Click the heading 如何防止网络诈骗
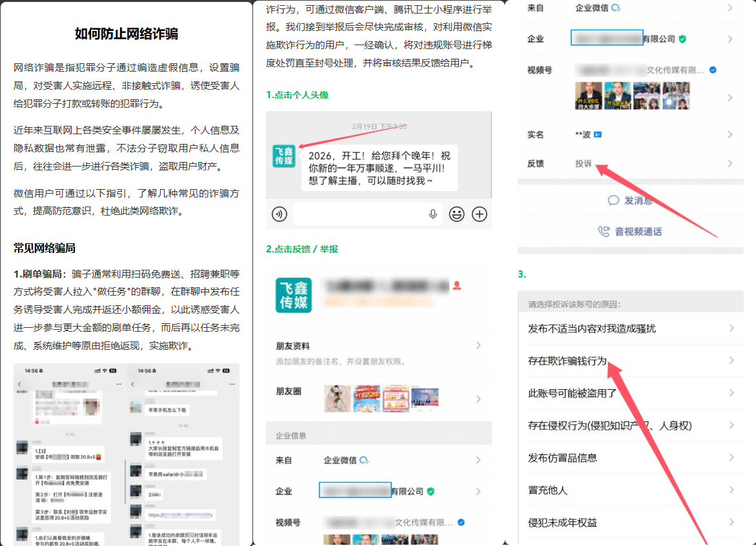The height and width of the screenshot is (546, 756). [x=127, y=34]
